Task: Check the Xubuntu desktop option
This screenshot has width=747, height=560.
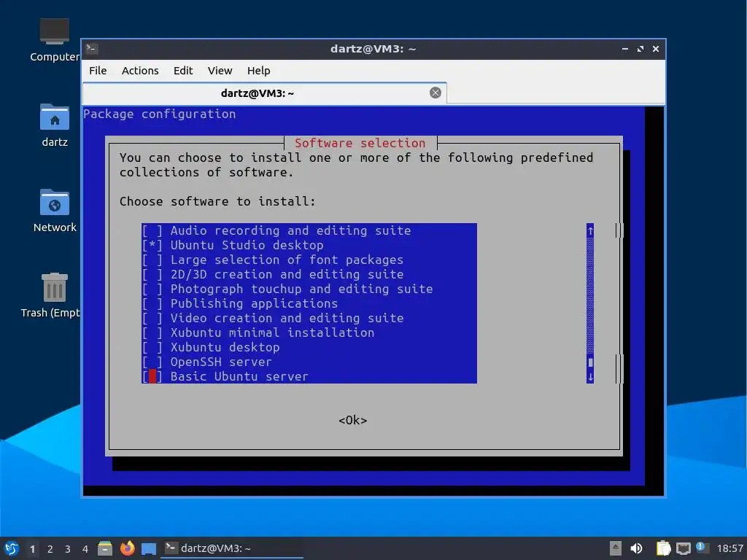Action: (152, 348)
